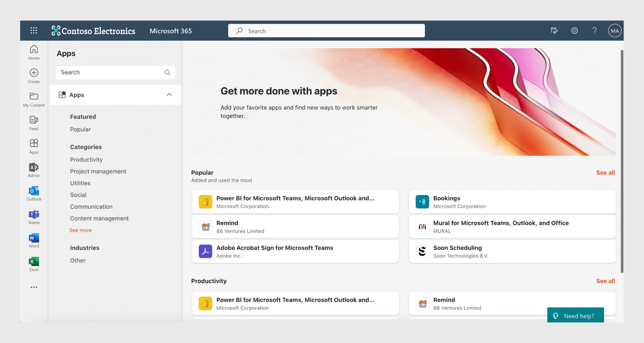
Task: Open the Feed panel
Action: tap(33, 123)
